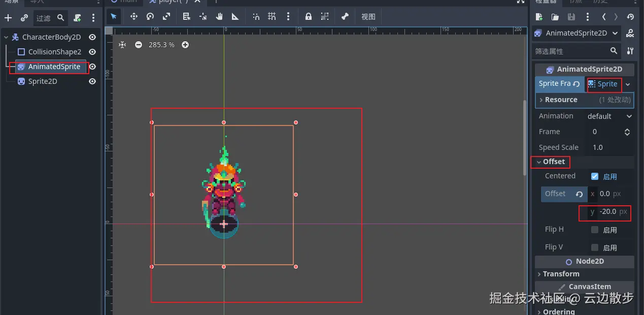The image size is (644, 315).
Task: Revert the Sprite Frames property
Action: click(577, 84)
